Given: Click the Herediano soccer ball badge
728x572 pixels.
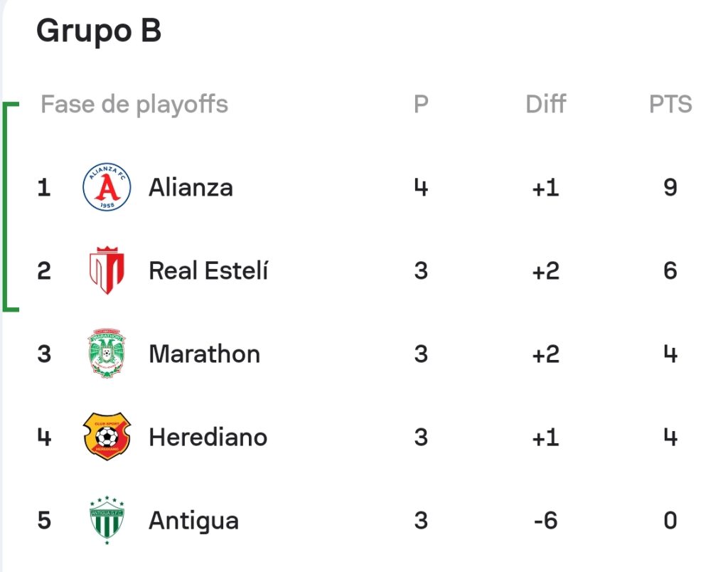Looking at the screenshot, I should tap(107, 436).
